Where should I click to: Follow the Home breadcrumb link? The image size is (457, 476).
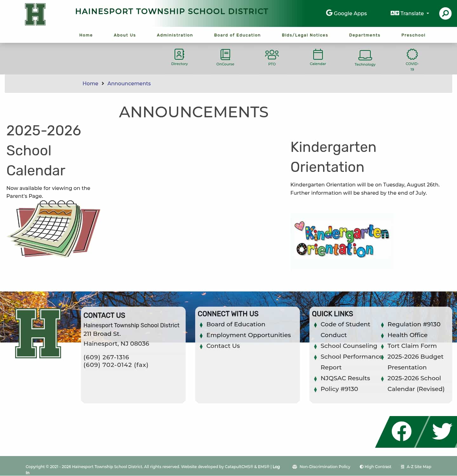90,83
